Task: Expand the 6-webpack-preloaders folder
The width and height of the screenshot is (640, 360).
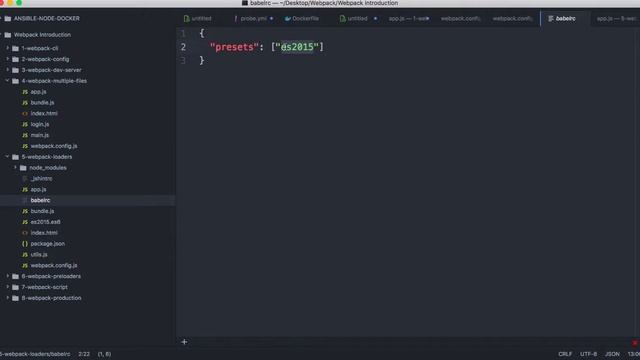Action: 7,276
